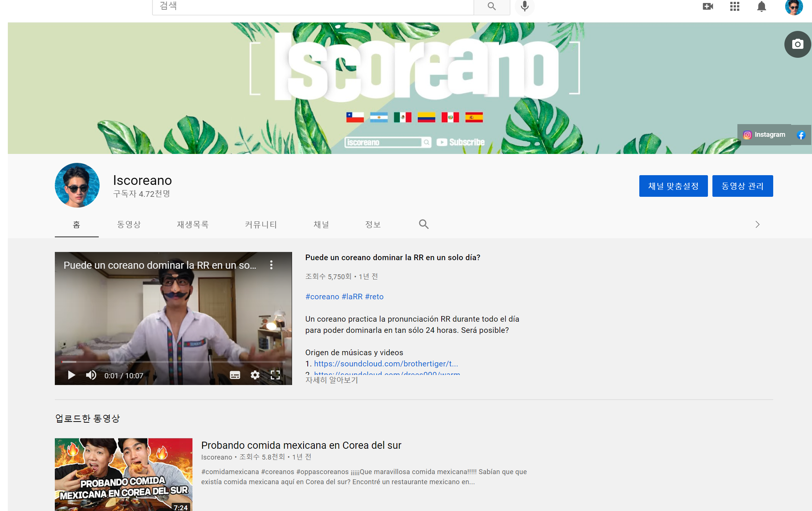Click the 채널 맞춤설정 button
812x511 pixels.
tap(673, 186)
